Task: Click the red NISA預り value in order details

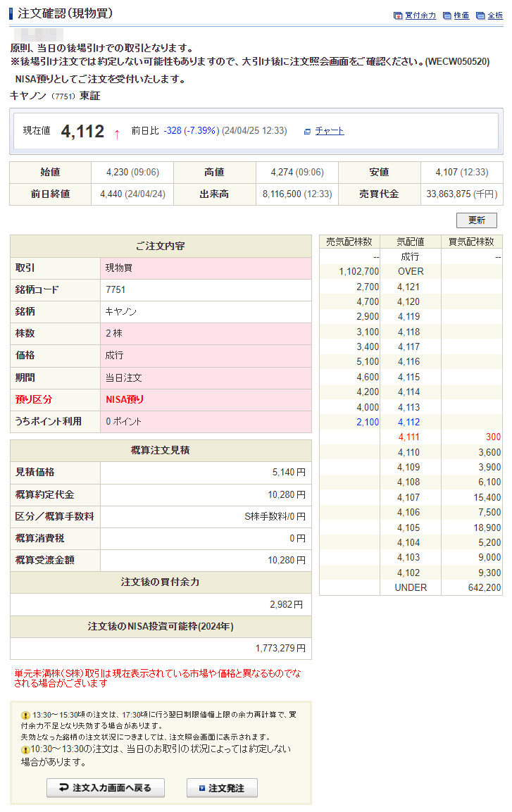Action: pyautogui.click(x=125, y=399)
